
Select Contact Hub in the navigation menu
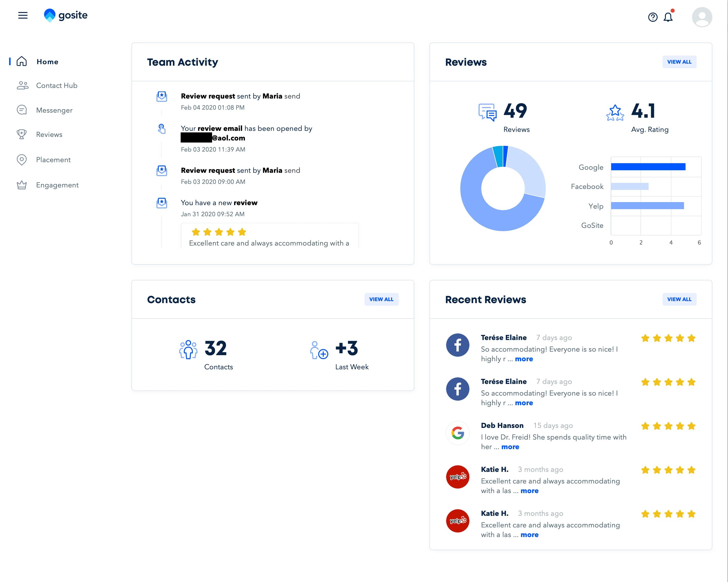click(56, 85)
